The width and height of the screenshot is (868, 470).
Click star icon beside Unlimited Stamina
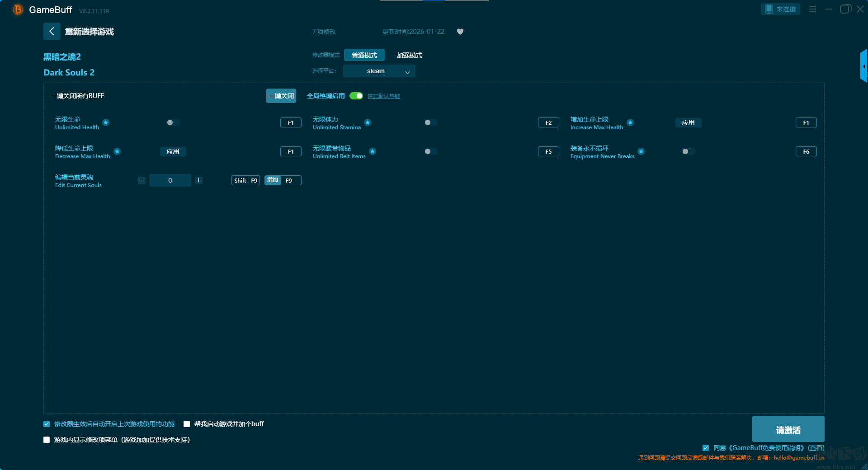point(368,122)
